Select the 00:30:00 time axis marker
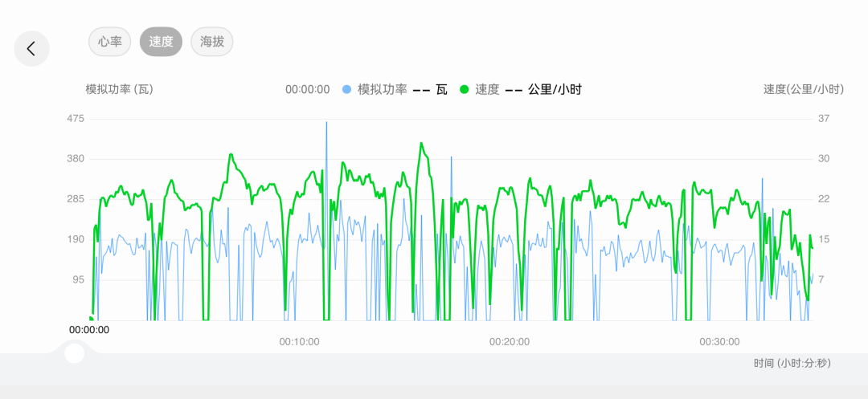Viewport: 868px width, 399px height. pyautogui.click(x=719, y=341)
